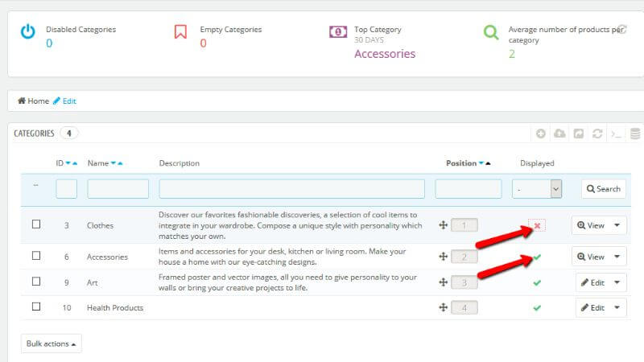Edit the Health Products category
The width and height of the screenshot is (644, 362).
pyautogui.click(x=592, y=307)
